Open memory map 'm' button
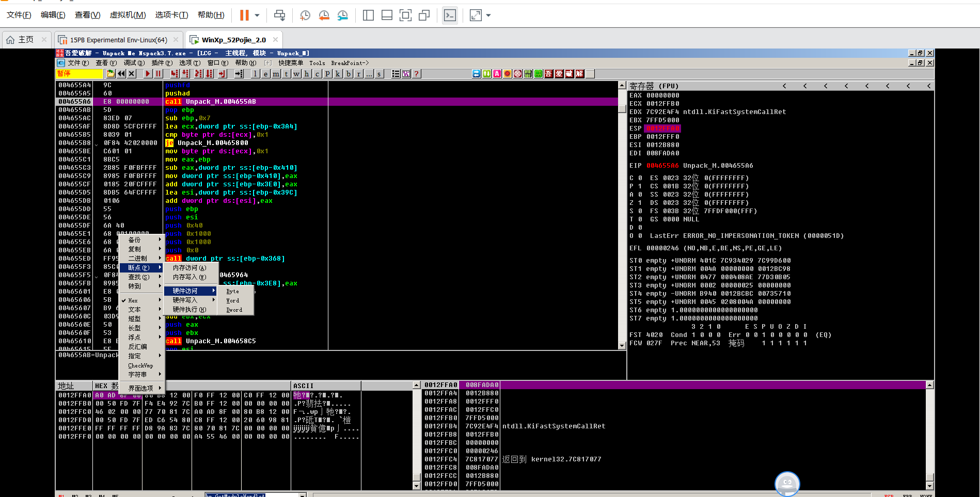The height and width of the screenshot is (497, 980). click(x=276, y=74)
